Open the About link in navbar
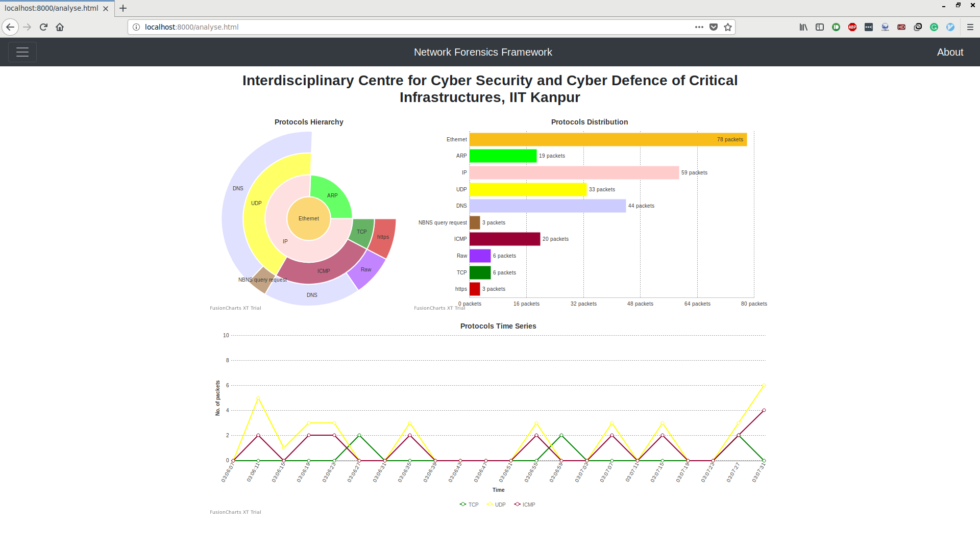The width and height of the screenshot is (980, 551). click(950, 52)
